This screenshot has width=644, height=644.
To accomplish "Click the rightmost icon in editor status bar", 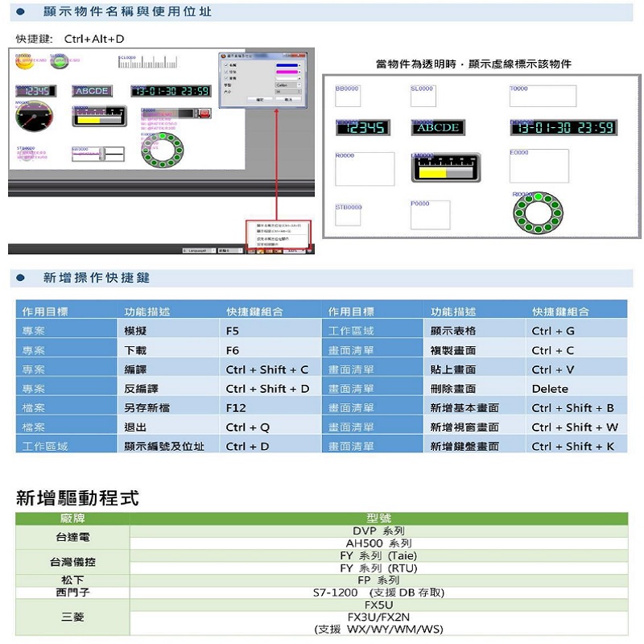I will [309, 250].
